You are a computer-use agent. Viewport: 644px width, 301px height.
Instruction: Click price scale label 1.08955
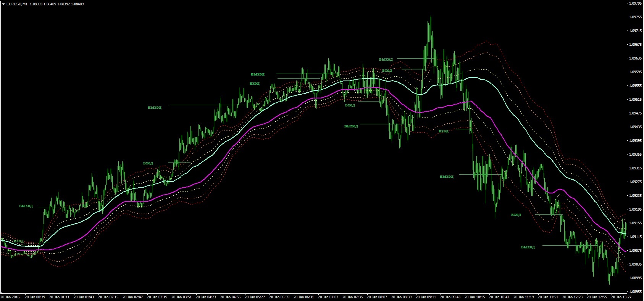click(636, 292)
